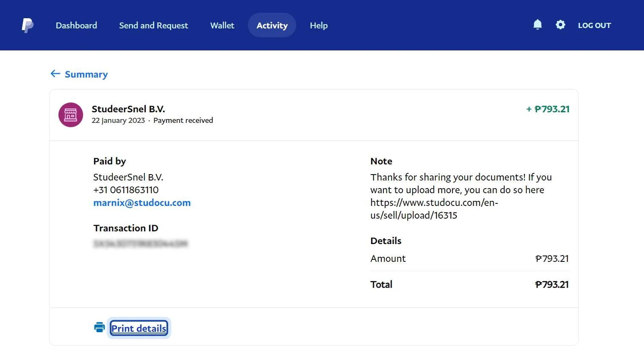Click the phone number +31 0611863110
Viewport: 644px width, 350px height.
[126, 190]
